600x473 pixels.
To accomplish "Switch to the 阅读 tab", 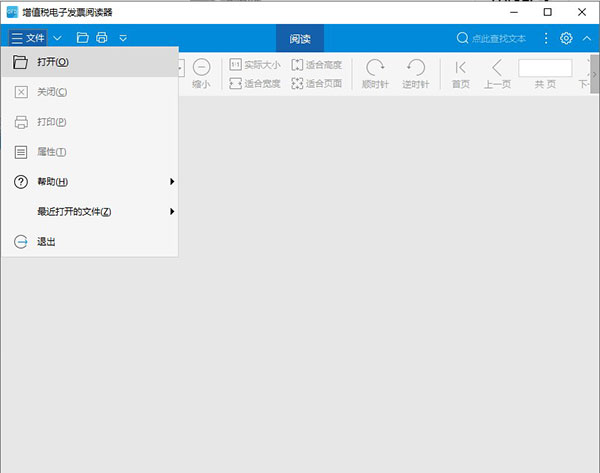I will point(300,39).
